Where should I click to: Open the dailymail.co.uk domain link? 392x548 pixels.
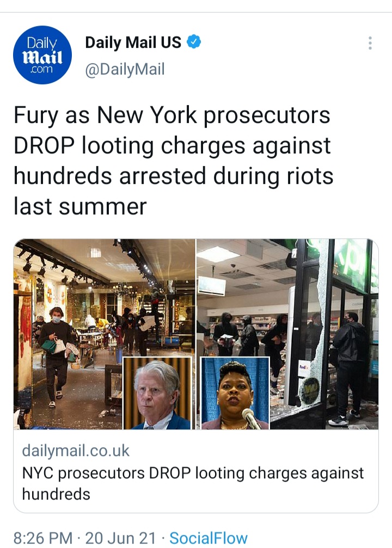(x=76, y=451)
